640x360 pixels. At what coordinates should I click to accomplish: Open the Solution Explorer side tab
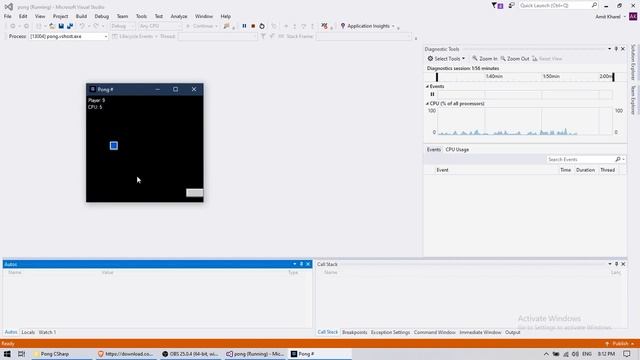(x=633, y=62)
